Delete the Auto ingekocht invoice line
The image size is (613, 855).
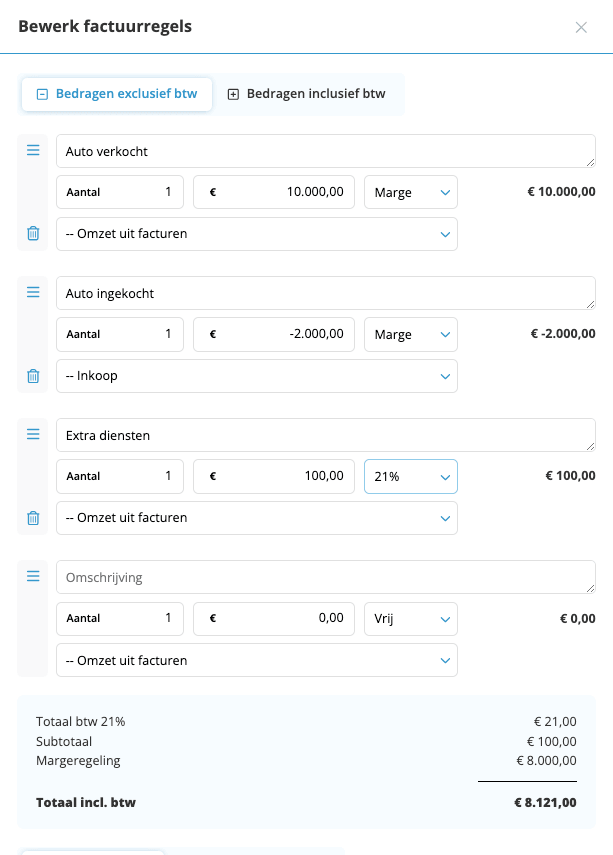pyautogui.click(x=33, y=376)
